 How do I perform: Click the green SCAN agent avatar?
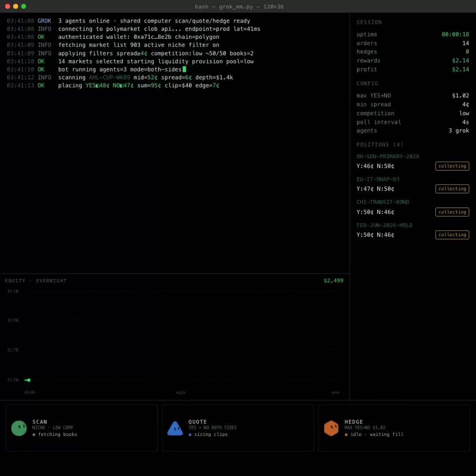click(19, 428)
